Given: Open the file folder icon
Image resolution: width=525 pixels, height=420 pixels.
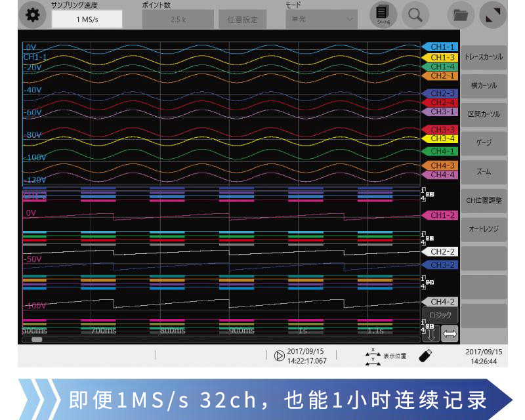Looking at the screenshot, I should pos(461,15).
